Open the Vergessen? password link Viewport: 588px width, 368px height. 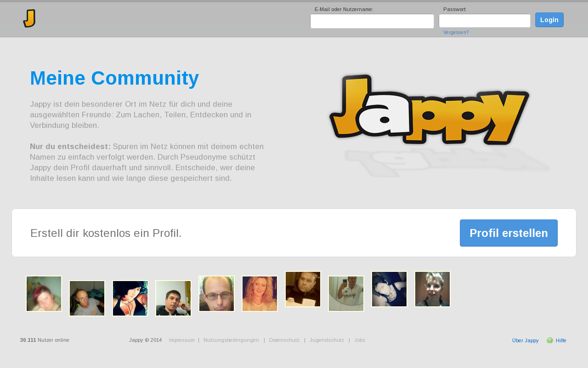456,33
